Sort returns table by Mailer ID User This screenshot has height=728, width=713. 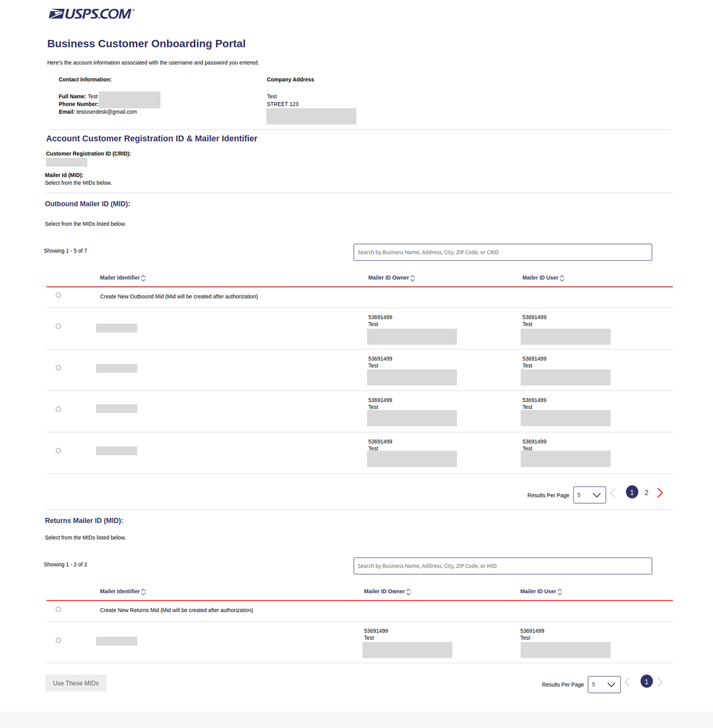pyautogui.click(x=559, y=592)
